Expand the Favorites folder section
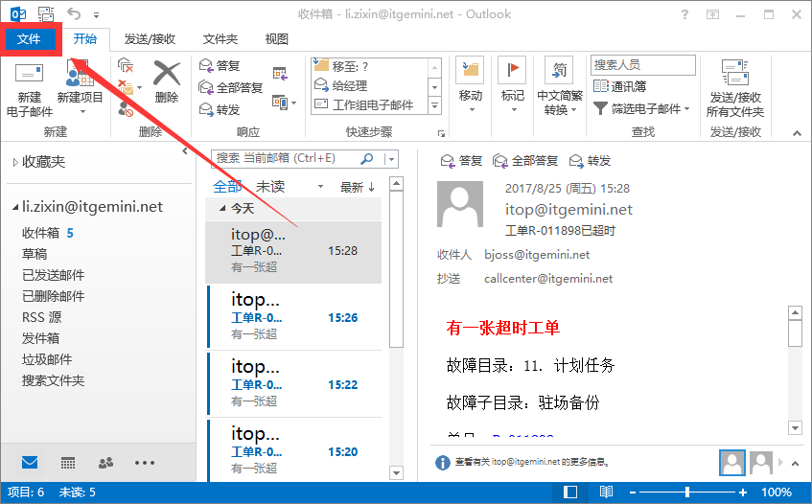812x504 pixels. (x=15, y=162)
